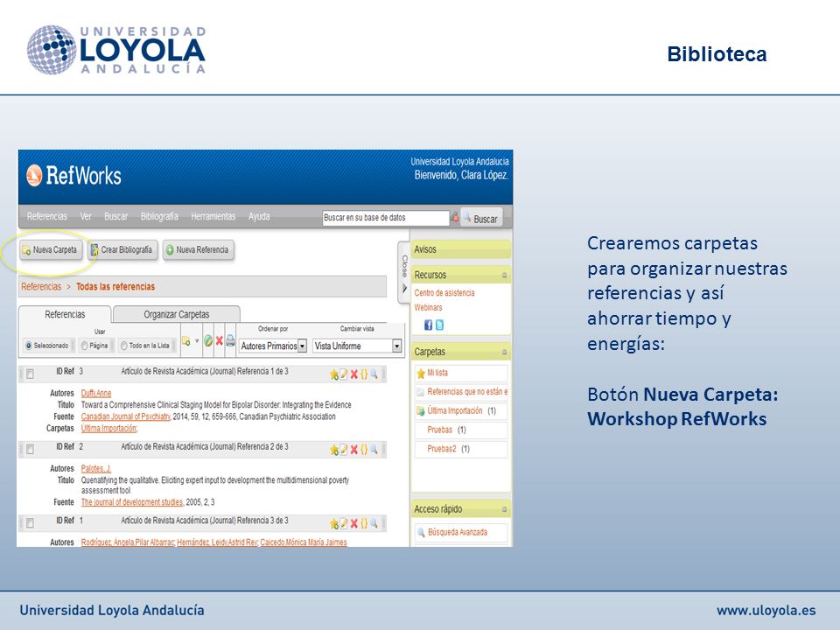Image resolution: width=840 pixels, height=630 pixels.
Task: Select the Página radio option
Action: coord(84,346)
